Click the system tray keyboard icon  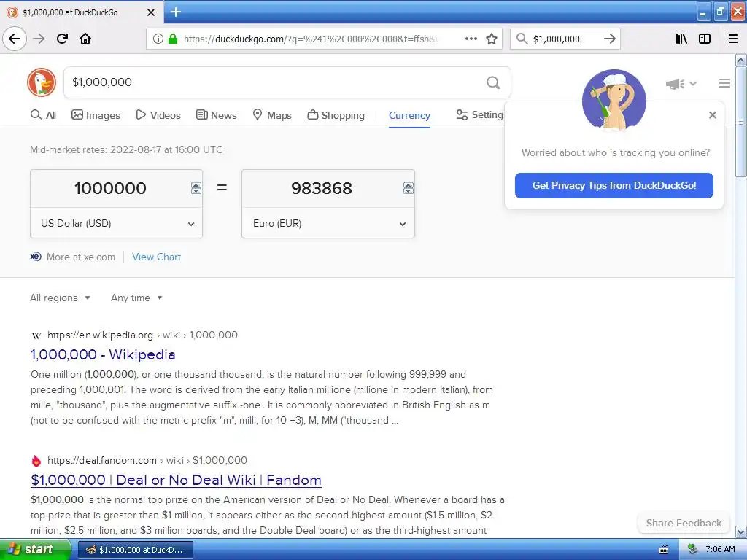tap(664, 550)
